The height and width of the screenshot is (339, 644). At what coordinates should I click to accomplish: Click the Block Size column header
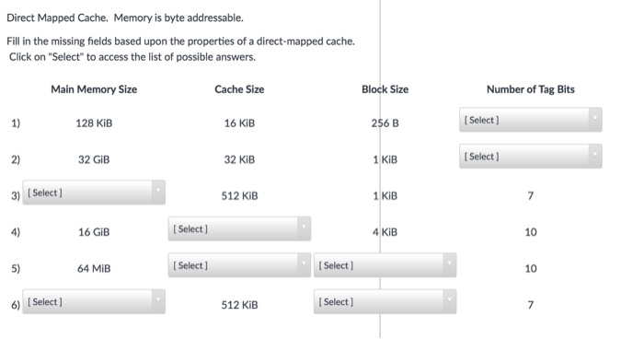click(385, 89)
